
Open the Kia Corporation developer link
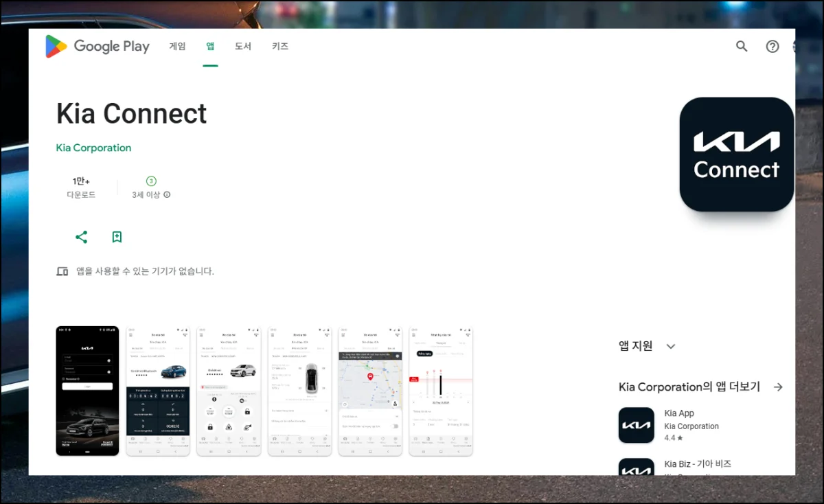[x=93, y=148]
